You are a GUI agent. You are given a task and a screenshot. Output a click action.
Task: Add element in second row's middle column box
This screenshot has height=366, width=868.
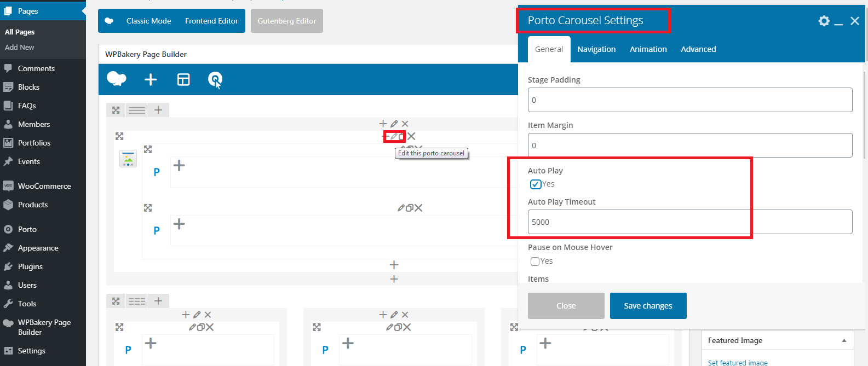click(348, 344)
